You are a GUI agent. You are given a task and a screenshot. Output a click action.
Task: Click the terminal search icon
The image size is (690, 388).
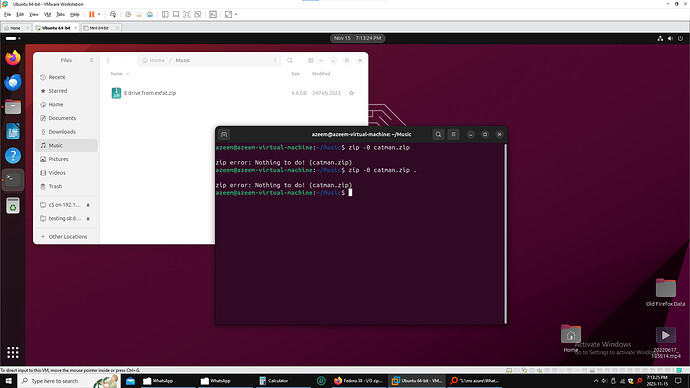(x=438, y=134)
